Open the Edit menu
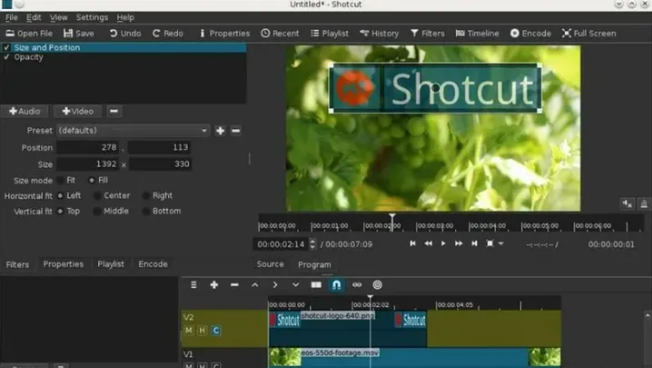The image size is (652, 368). (34, 17)
